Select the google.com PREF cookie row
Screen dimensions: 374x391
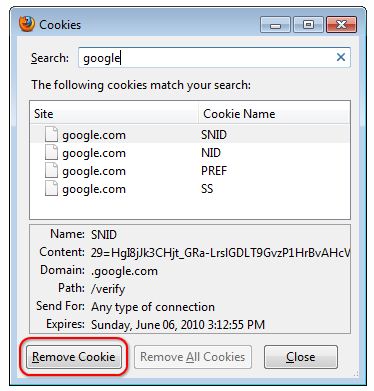(x=190, y=171)
